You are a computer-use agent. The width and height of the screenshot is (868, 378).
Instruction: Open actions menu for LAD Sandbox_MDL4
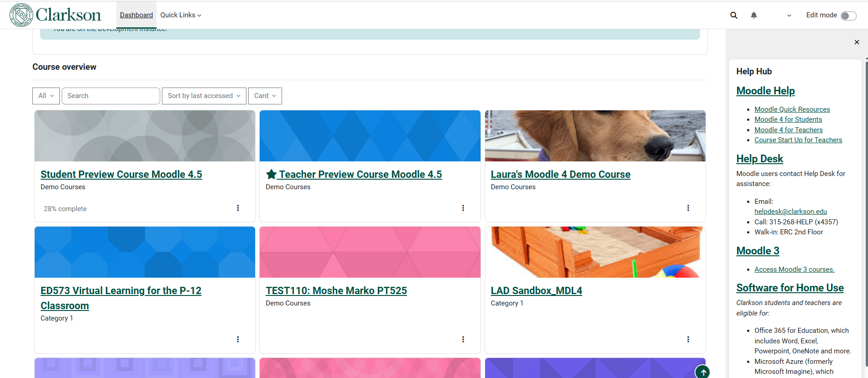click(x=688, y=339)
